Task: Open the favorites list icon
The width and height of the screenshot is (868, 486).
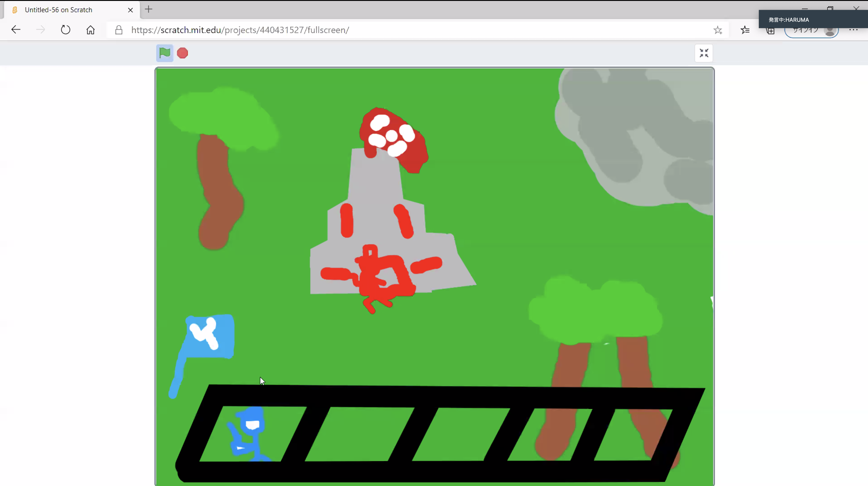Action: [x=745, y=30]
